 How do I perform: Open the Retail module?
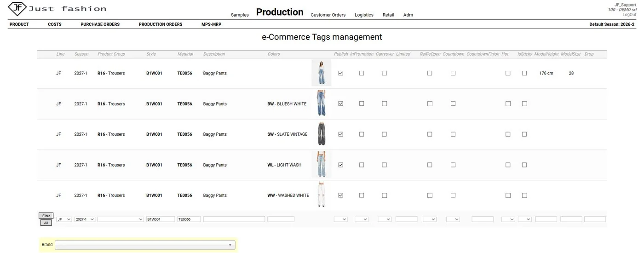[x=388, y=15]
